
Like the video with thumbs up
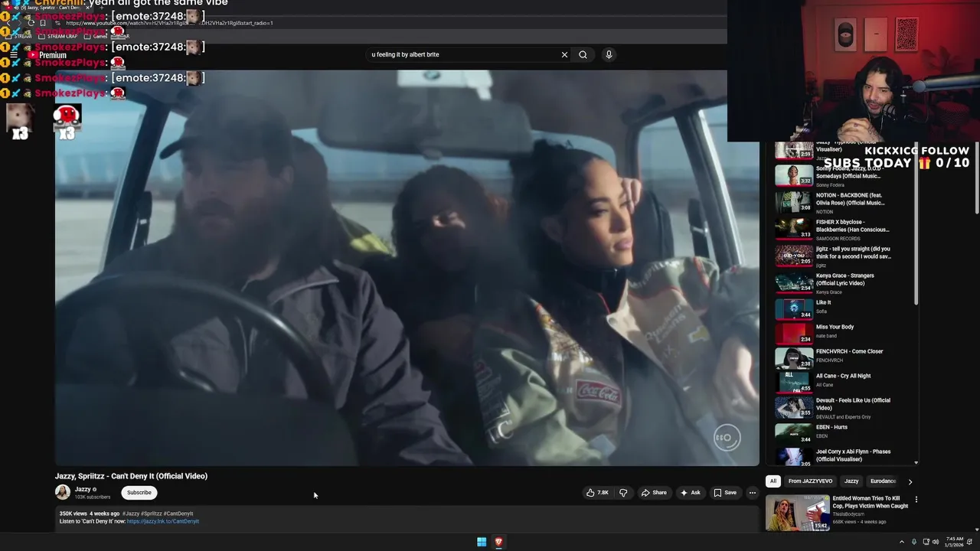click(x=598, y=493)
